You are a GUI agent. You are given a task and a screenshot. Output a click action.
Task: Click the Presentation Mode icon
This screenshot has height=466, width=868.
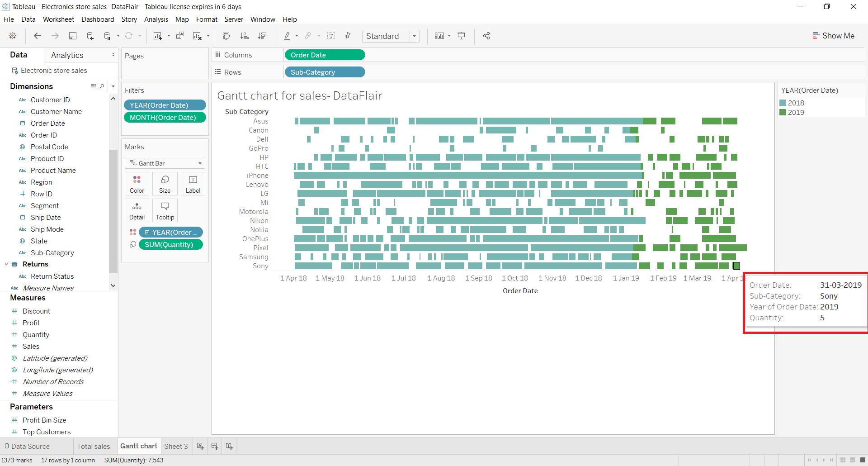pyautogui.click(x=461, y=36)
